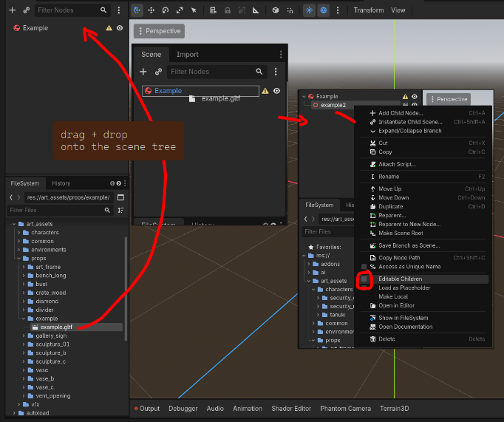
Task: Toggle Access as Unique Name checkbox
Action: (364, 266)
